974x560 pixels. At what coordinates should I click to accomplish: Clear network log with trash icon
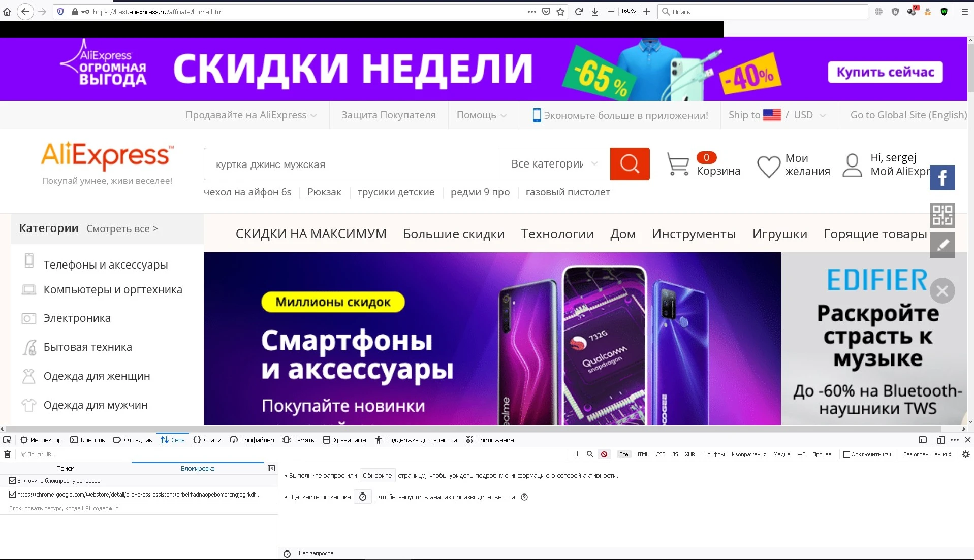click(x=7, y=454)
